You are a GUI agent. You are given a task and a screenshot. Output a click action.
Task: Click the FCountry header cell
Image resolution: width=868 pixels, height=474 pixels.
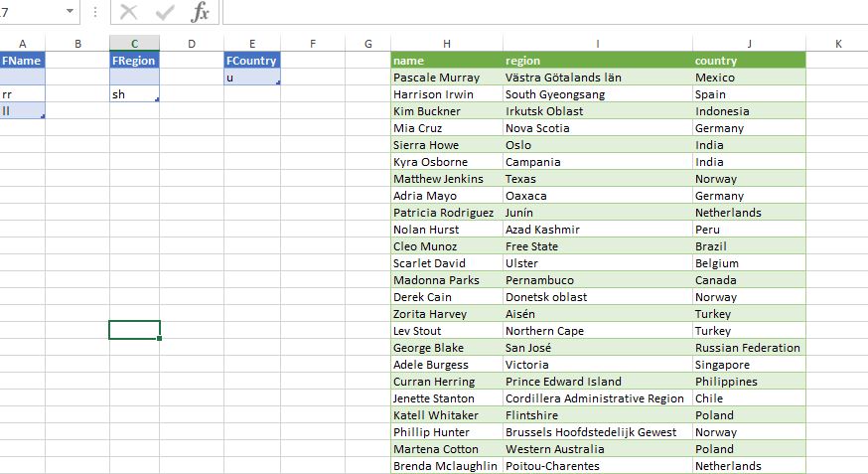pyautogui.click(x=252, y=61)
